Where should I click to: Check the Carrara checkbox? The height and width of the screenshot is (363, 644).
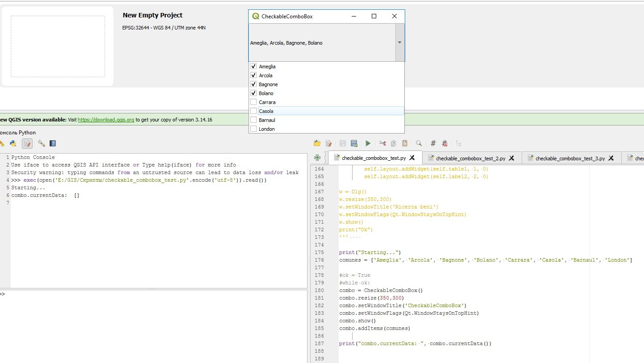tap(253, 102)
